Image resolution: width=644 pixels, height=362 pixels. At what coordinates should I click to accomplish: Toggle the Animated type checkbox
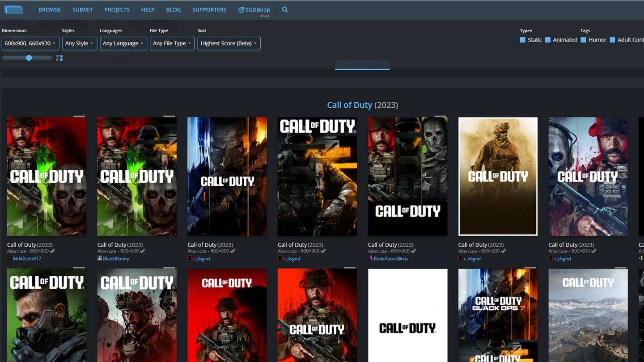click(547, 40)
